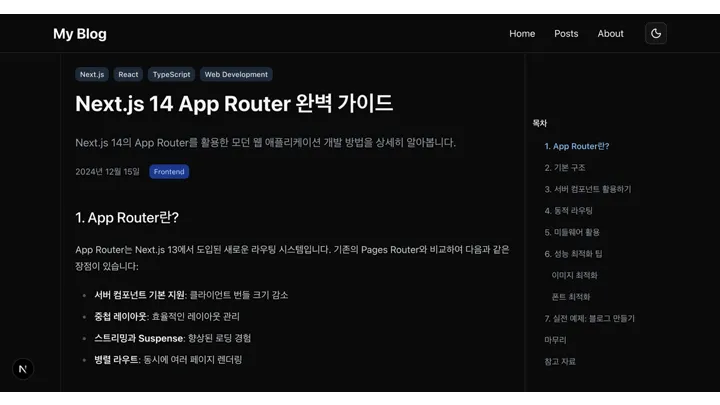The height and width of the screenshot is (405, 720).
Task: Click the article summary starting 'Next.js 14의 App Router를'
Action: click(x=265, y=143)
